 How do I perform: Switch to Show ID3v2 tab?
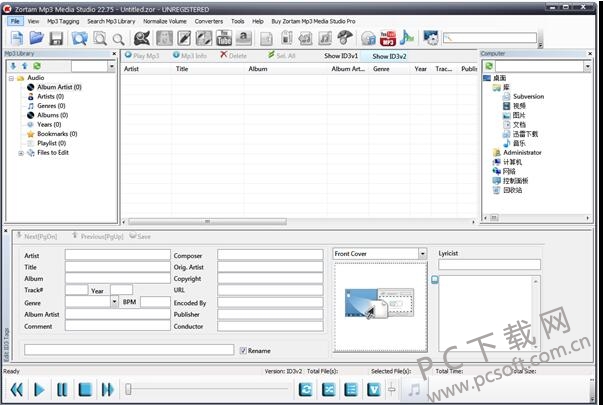click(389, 56)
